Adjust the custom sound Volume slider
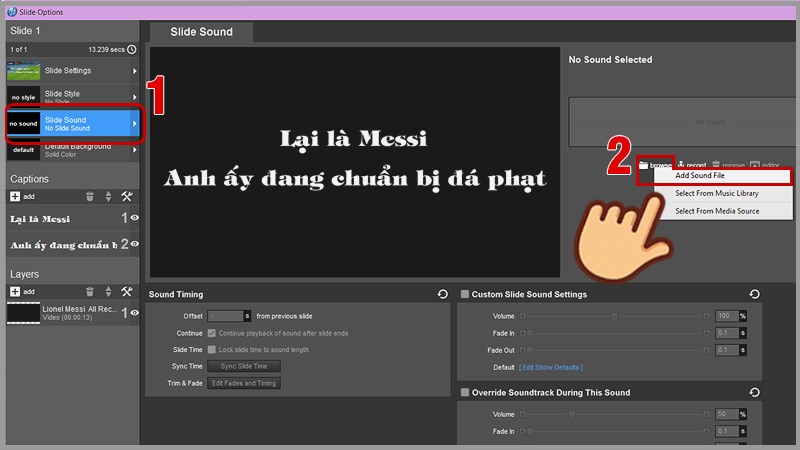The width and height of the screenshot is (800, 450). 615,316
